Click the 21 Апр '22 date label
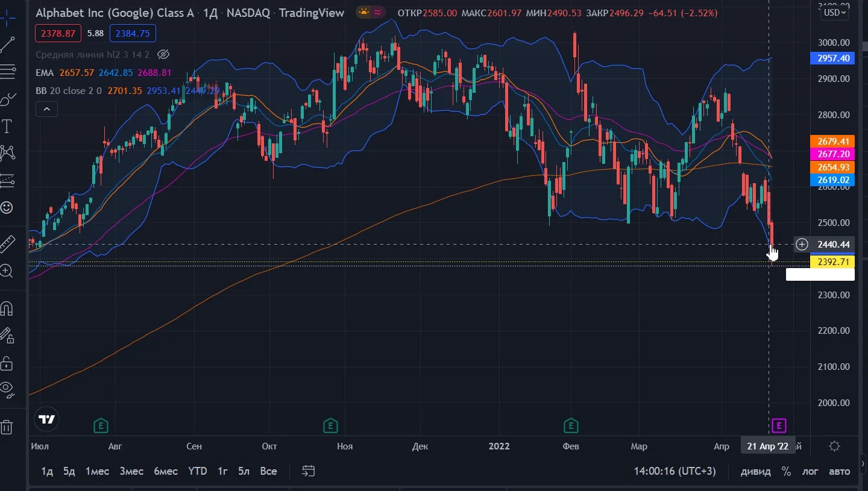 click(x=767, y=446)
